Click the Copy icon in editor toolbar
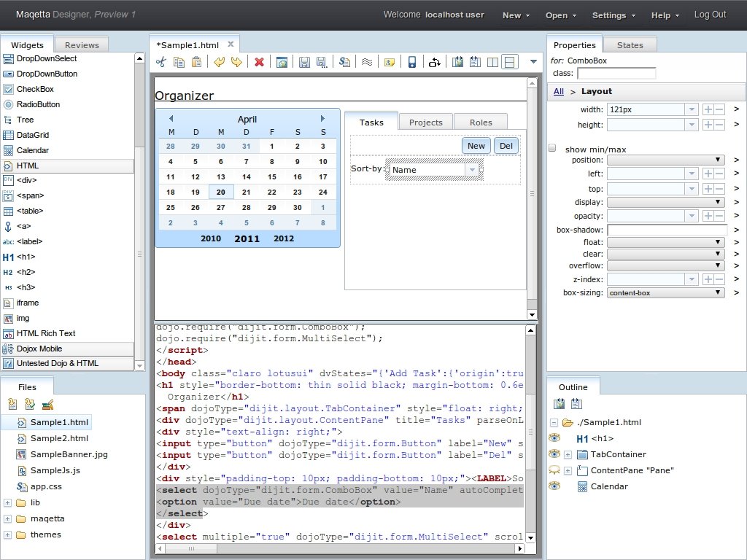 point(179,62)
